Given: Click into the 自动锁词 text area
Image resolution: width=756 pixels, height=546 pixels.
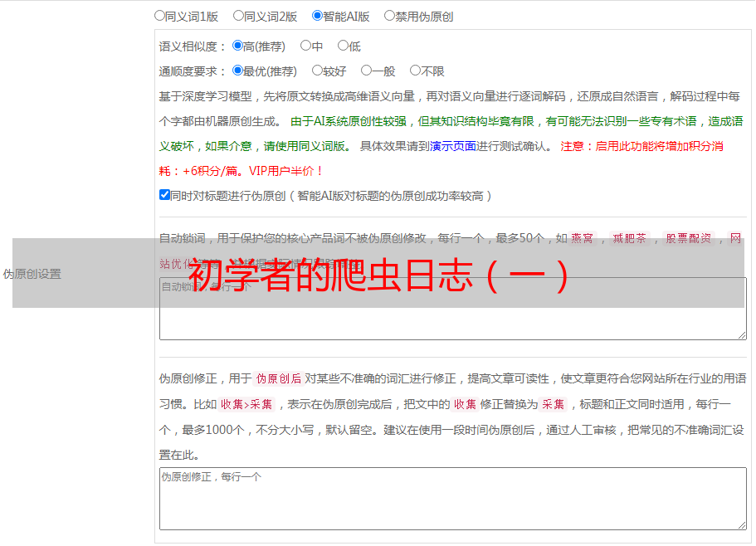Looking at the screenshot, I should (453, 309).
